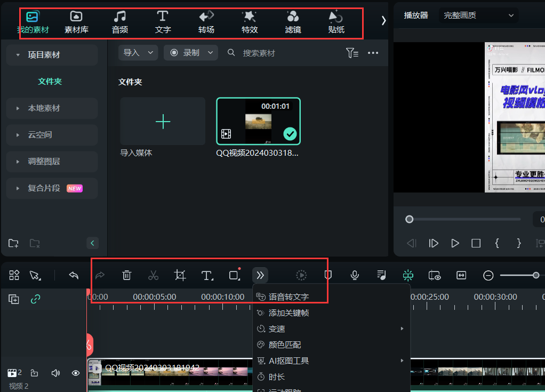The image size is (545, 392).
Task: Toggle visibility of the 视频 2 track
Action: (x=75, y=373)
